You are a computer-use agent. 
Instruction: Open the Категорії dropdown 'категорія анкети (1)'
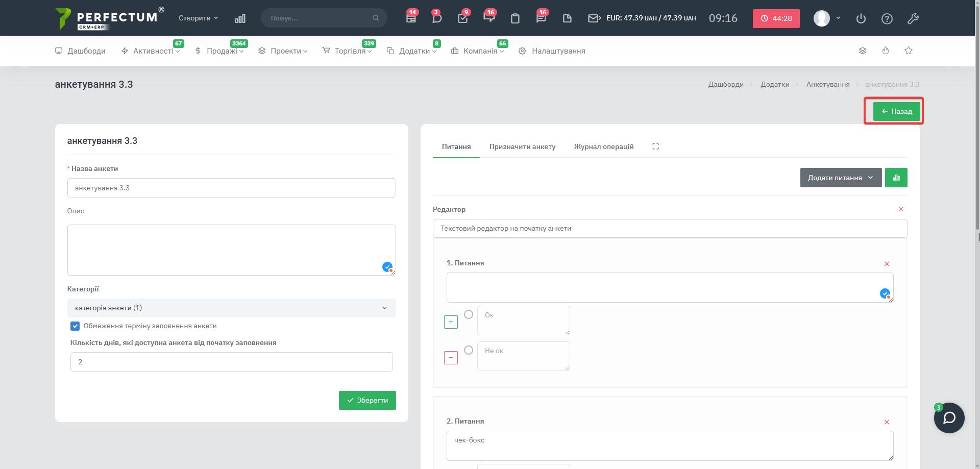click(231, 308)
